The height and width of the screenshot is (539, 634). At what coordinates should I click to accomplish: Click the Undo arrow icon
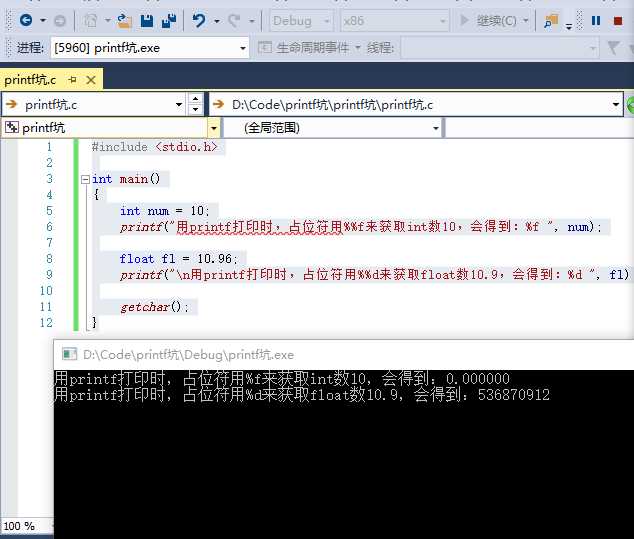(199, 20)
